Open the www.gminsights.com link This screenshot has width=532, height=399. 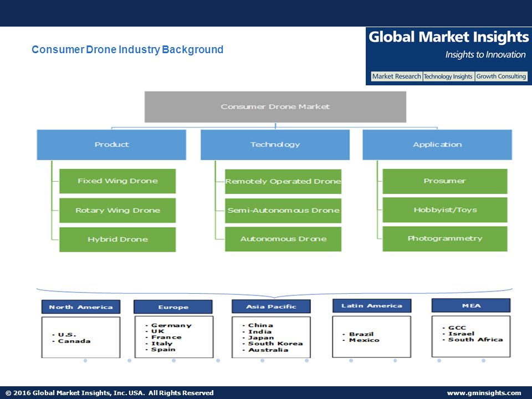(x=484, y=393)
